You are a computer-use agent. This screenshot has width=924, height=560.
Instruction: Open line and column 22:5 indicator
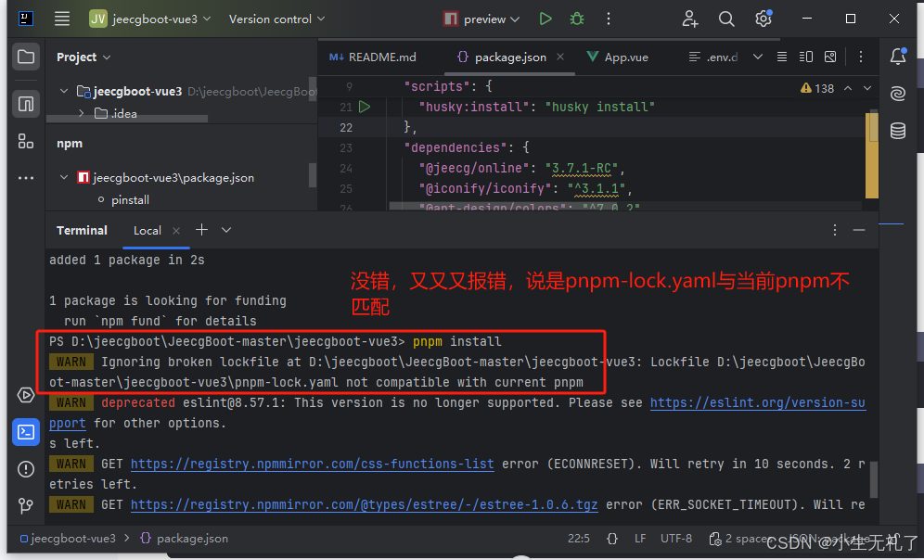click(579, 539)
